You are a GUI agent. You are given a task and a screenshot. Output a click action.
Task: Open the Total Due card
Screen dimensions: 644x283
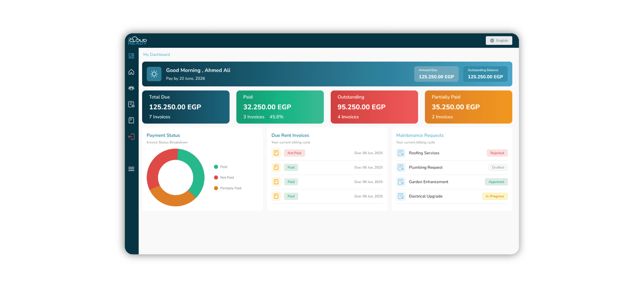(186, 107)
